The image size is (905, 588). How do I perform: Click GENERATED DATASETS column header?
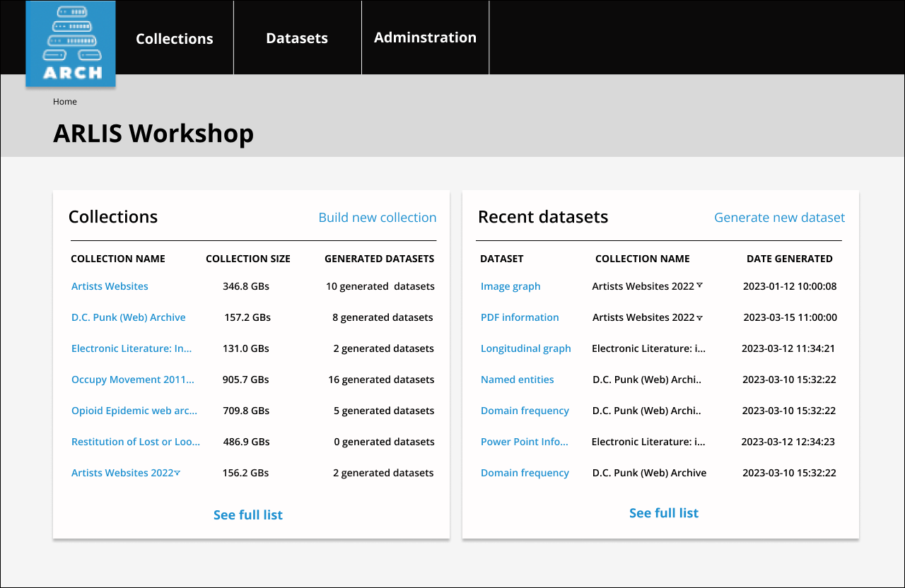pos(380,259)
